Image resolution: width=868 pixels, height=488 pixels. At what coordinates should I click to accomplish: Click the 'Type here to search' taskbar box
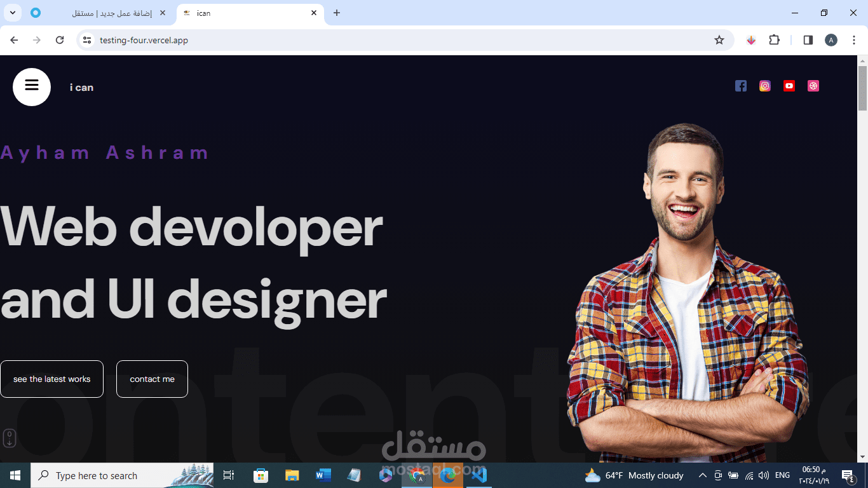(122, 475)
